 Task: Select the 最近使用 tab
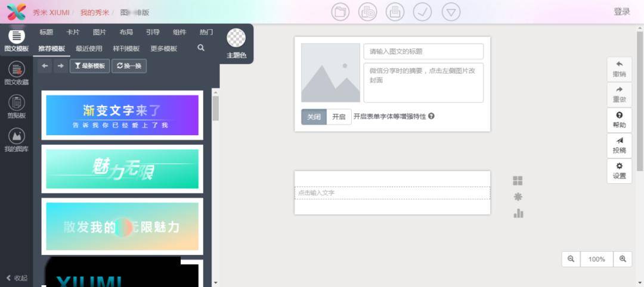89,48
